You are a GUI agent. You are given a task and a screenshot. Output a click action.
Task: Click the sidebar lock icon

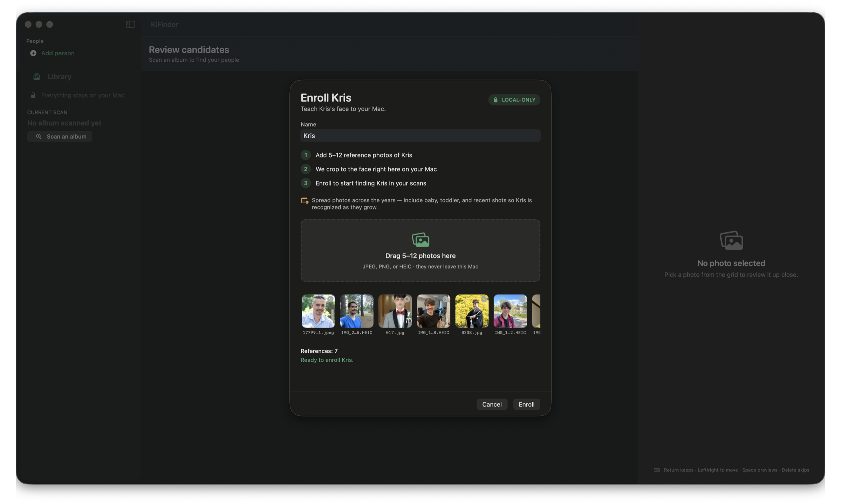pos(33,96)
